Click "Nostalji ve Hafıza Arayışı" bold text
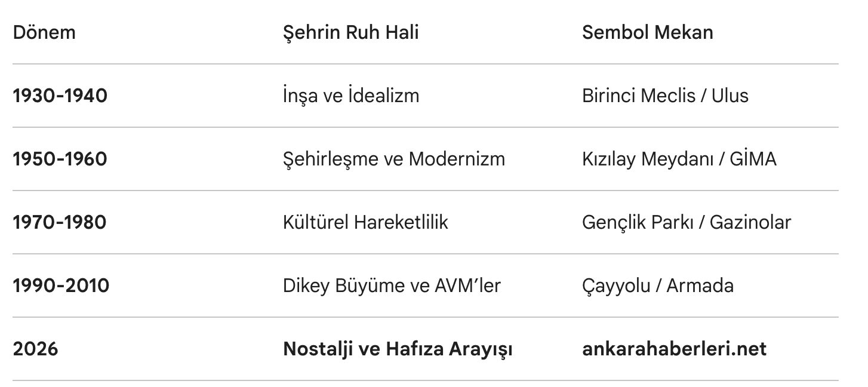868x387 pixels. [398, 349]
